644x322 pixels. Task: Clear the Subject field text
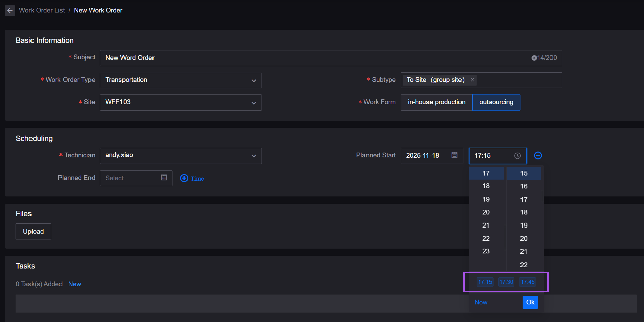[x=534, y=58]
